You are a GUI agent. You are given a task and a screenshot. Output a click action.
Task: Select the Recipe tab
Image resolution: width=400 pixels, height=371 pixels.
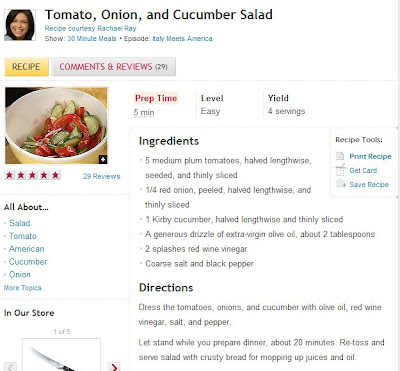pos(26,67)
